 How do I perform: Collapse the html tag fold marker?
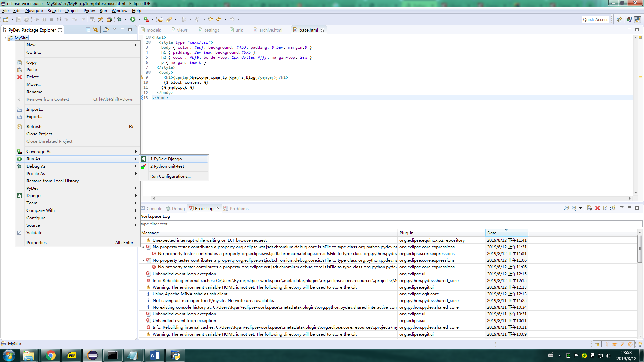click(x=150, y=37)
